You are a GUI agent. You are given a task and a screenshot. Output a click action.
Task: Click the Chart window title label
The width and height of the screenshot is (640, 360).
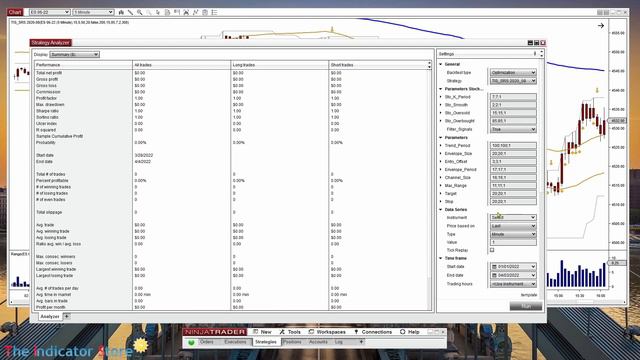(x=15, y=12)
